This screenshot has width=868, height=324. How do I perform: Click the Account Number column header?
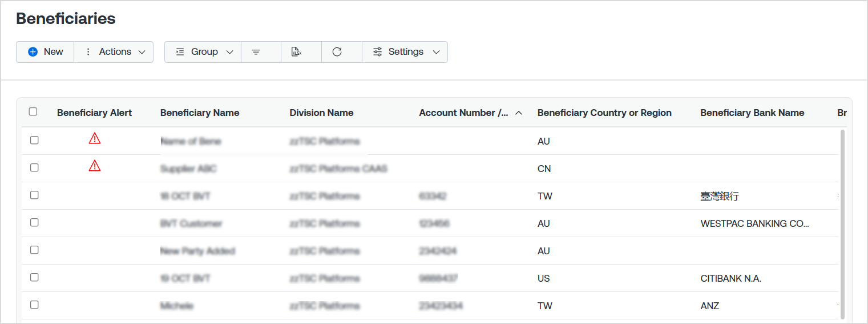click(463, 113)
